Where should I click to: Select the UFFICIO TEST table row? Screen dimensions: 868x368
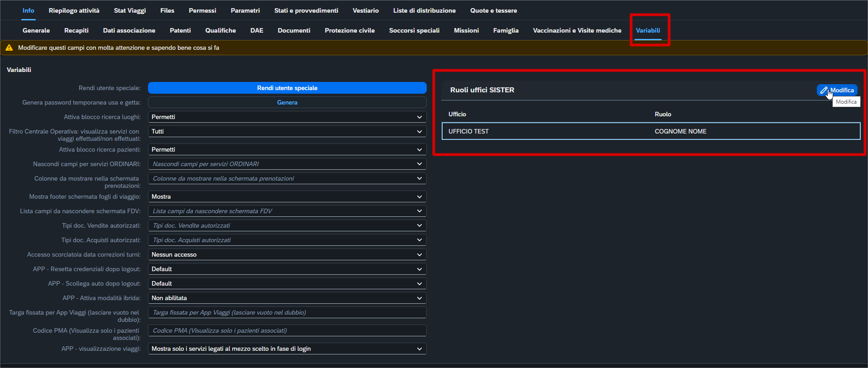pyautogui.click(x=650, y=131)
